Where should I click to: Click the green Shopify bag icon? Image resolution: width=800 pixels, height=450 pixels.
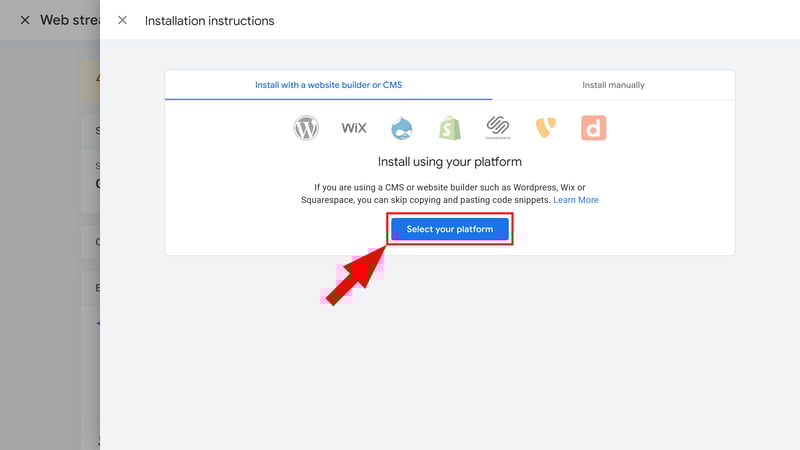coord(450,128)
